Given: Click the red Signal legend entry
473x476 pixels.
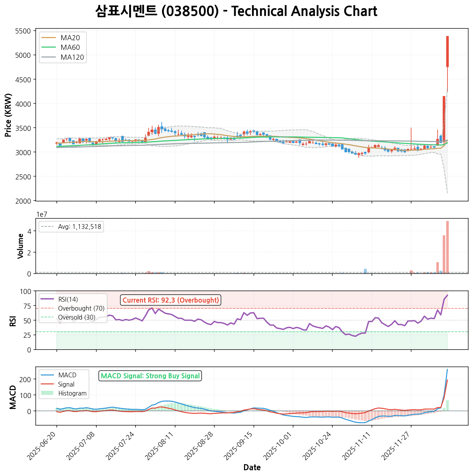Looking at the screenshot, I should point(66,384).
